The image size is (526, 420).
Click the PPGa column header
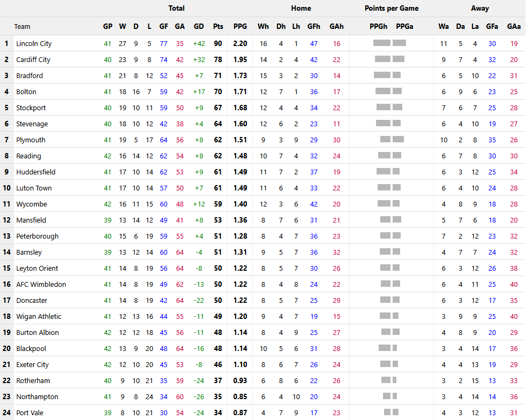click(x=404, y=26)
